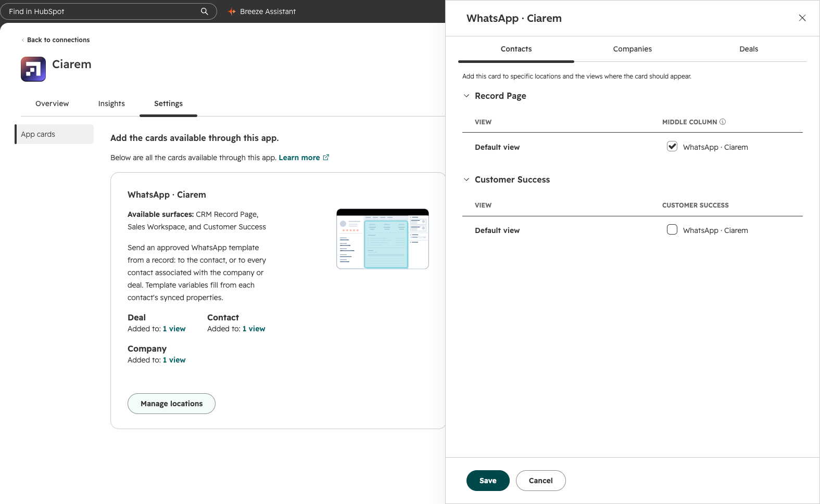Open the Overview tab
The image size is (820, 504).
(x=52, y=104)
